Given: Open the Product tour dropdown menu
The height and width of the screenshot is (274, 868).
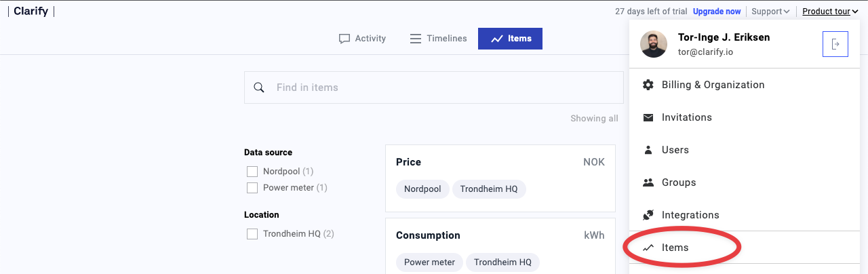Looking at the screenshot, I should [830, 12].
